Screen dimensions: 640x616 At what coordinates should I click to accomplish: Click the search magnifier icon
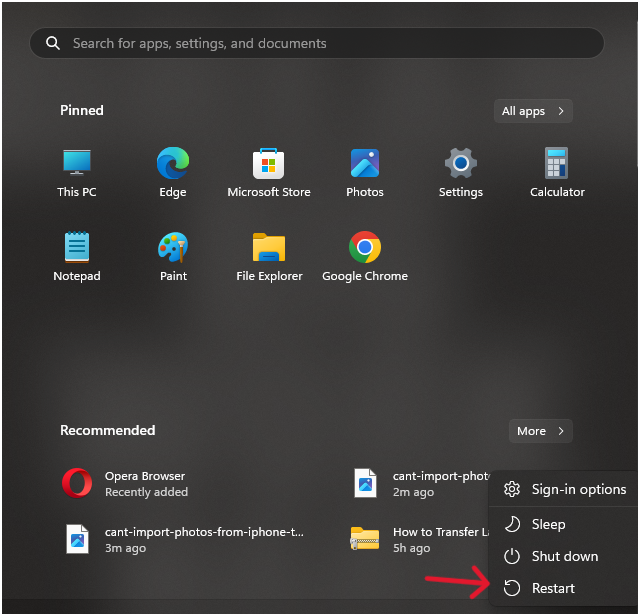[53, 43]
